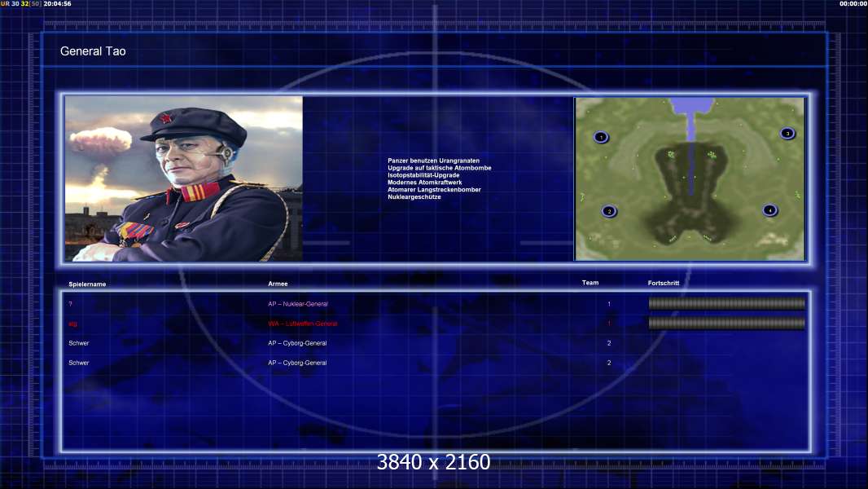The width and height of the screenshot is (868, 489).
Task: Click "Atomarer Langstreckenbomber" line
Action: [434, 189]
